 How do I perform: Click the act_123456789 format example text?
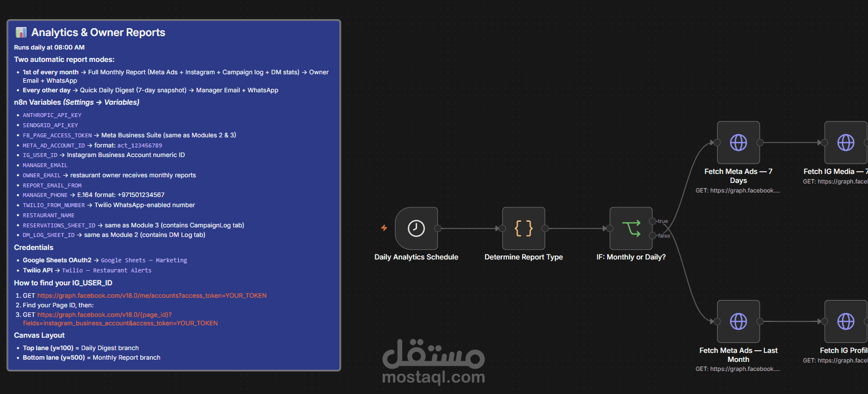140,146
